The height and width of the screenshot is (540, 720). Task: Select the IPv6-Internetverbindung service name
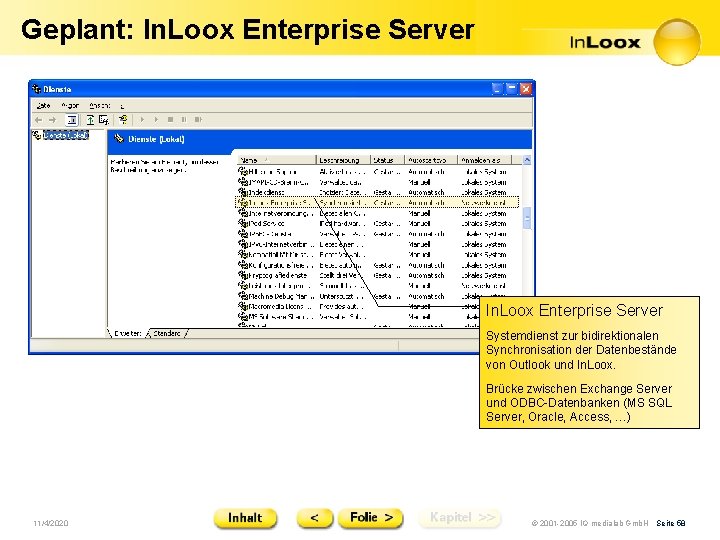click(x=281, y=244)
